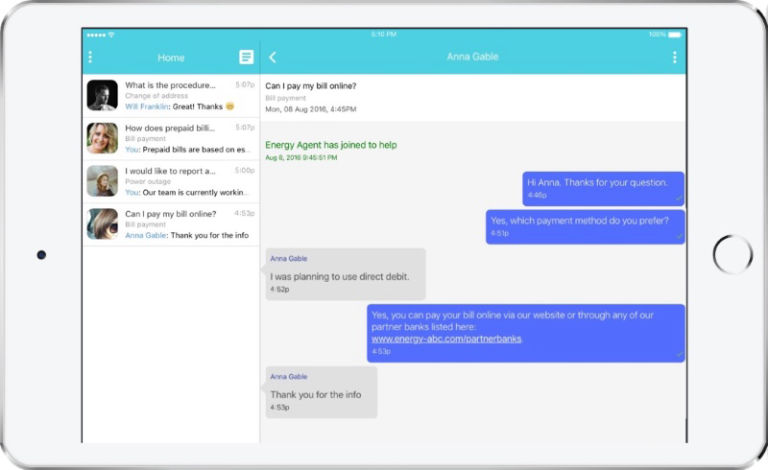The height and width of the screenshot is (470, 768).
Task: Select Will Franklin's profile picture
Action: click(x=102, y=95)
